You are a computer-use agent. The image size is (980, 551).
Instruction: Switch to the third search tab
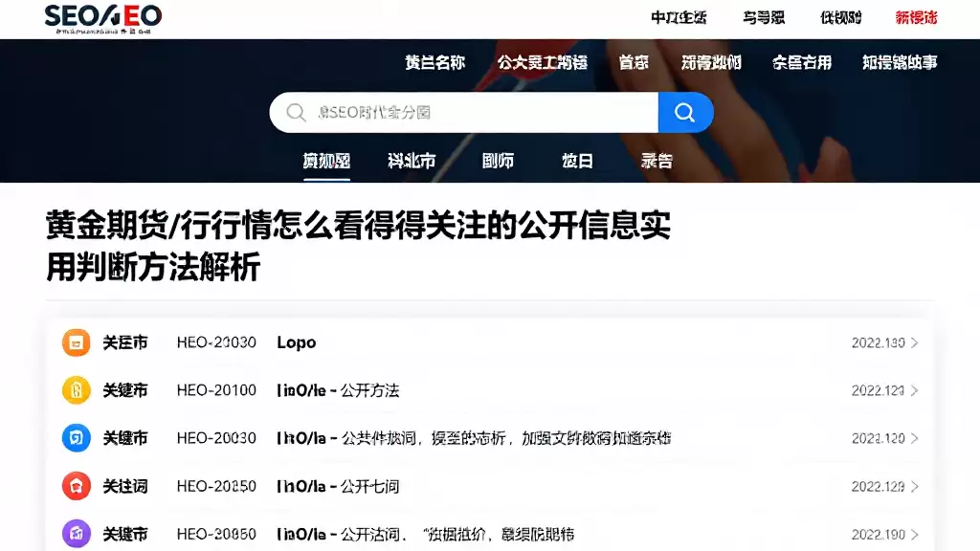click(x=498, y=161)
